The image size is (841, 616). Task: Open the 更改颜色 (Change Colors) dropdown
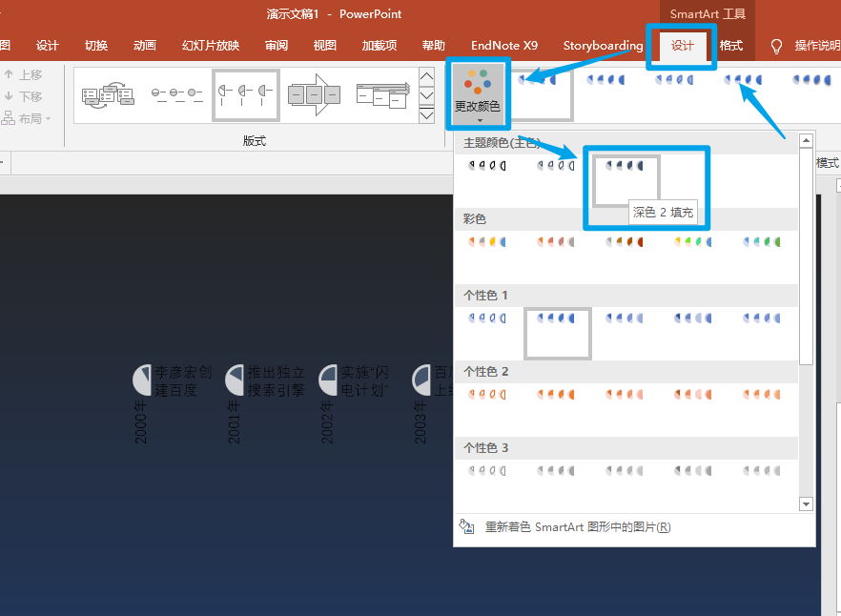coord(478,93)
